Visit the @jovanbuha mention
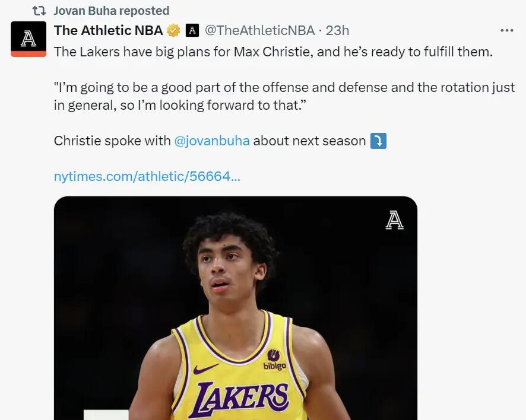The height and width of the screenshot is (420, 526). click(212, 141)
